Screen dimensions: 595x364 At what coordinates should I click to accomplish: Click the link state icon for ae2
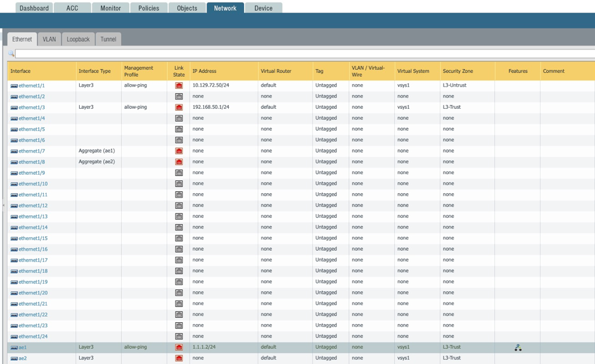pyautogui.click(x=179, y=358)
